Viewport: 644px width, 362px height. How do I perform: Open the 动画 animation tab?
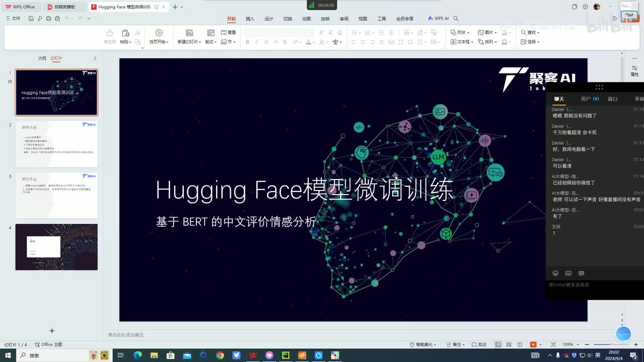tap(306, 19)
